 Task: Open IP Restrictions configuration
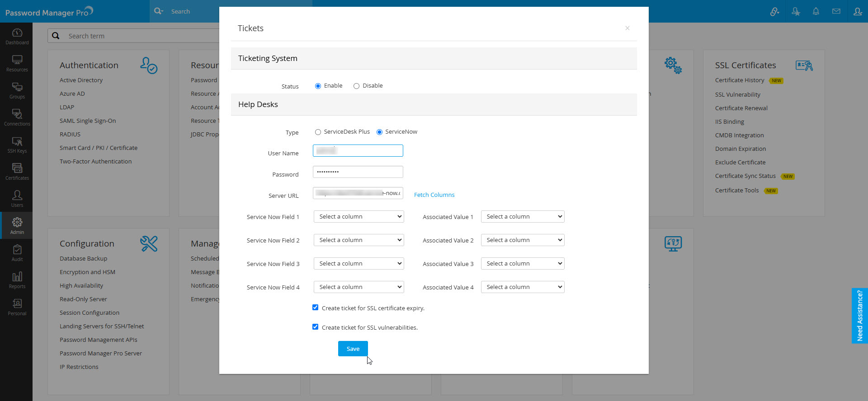[79, 367]
